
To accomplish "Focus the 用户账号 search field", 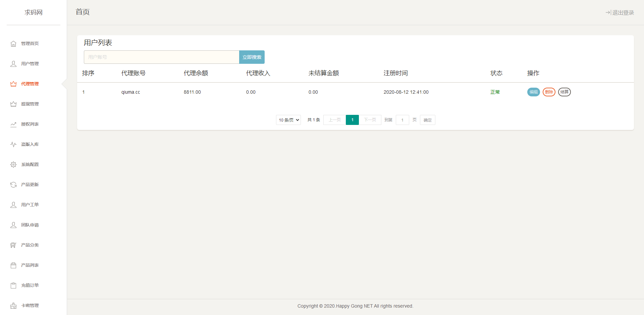I will tap(161, 57).
